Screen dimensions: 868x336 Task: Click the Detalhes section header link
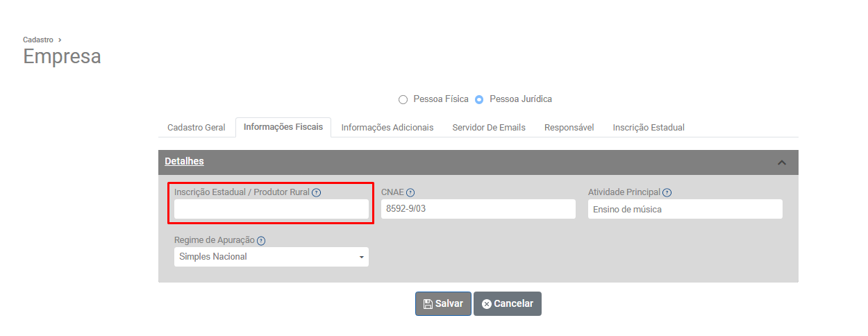pyautogui.click(x=184, y=161)
